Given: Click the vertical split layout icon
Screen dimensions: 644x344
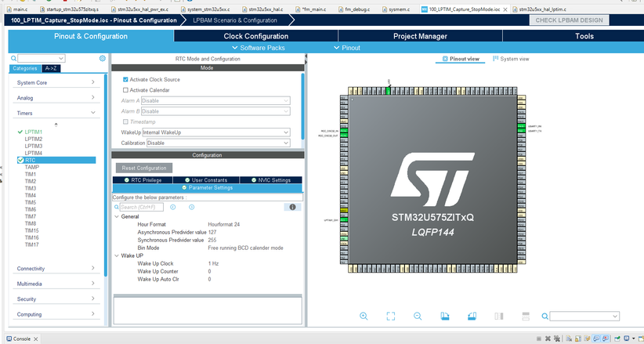Looking at the screenshot, I should (x=499, y=316).
